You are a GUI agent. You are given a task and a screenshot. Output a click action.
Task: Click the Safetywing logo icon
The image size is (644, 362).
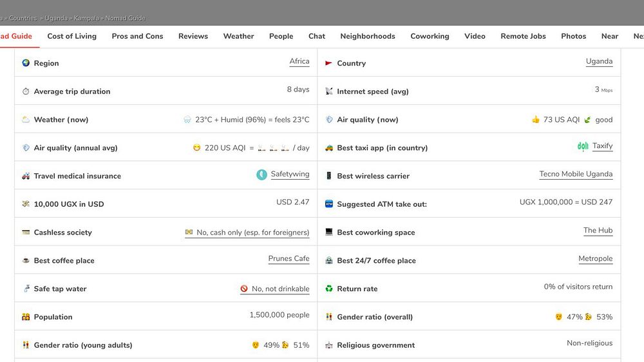click(x=261, y=175)
